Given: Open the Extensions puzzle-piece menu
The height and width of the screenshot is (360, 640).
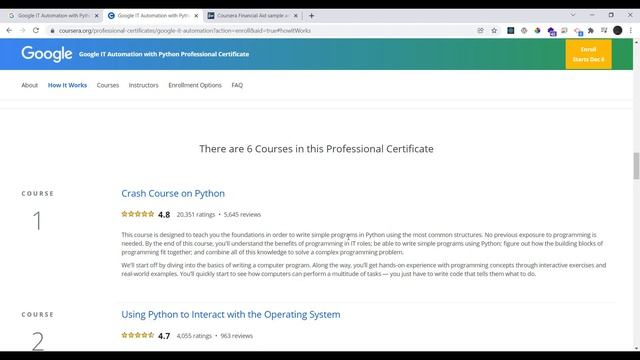Looking at the screenshot, I should [591, 31].
